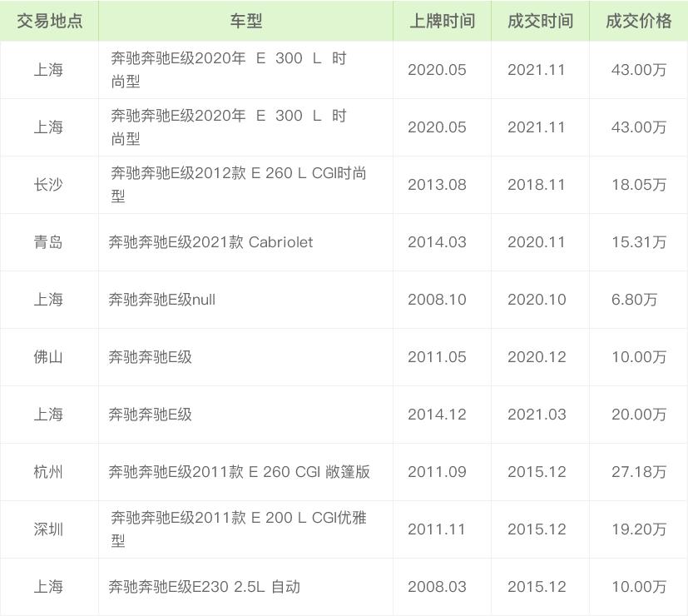688x616 pixels.
Task: Click the 27.18万 price cell
Action: click(638, 472)
